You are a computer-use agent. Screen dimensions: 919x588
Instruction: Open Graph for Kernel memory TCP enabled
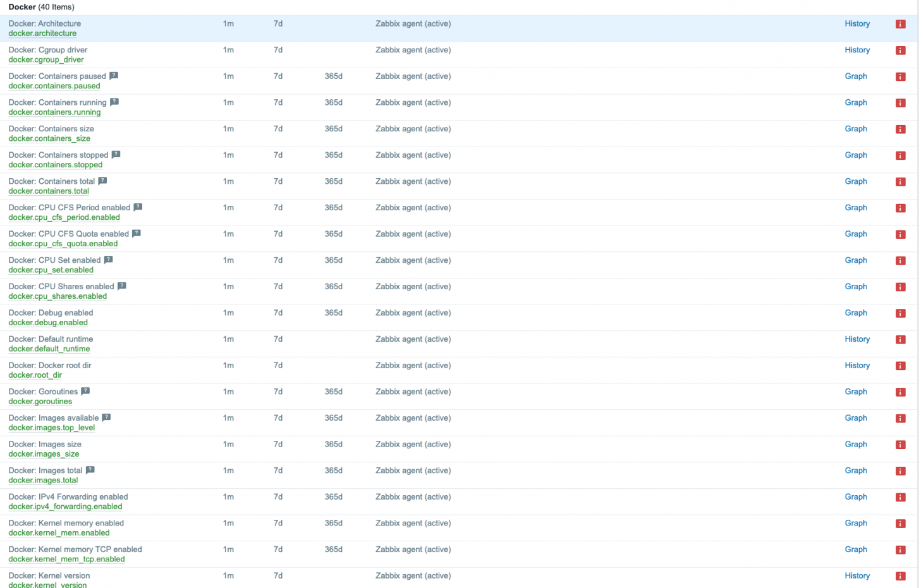[x=856, y=550]
